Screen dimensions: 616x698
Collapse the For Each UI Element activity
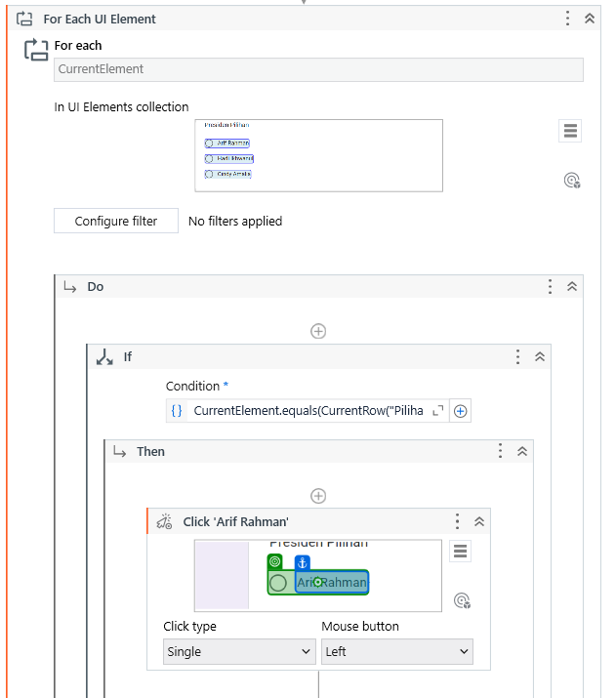click(x=590, y=19)
